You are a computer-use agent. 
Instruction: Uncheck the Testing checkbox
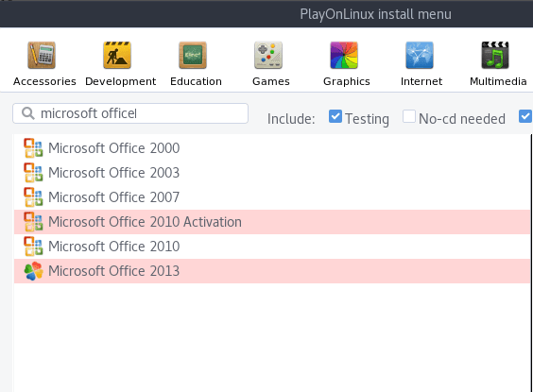point(335,116)
